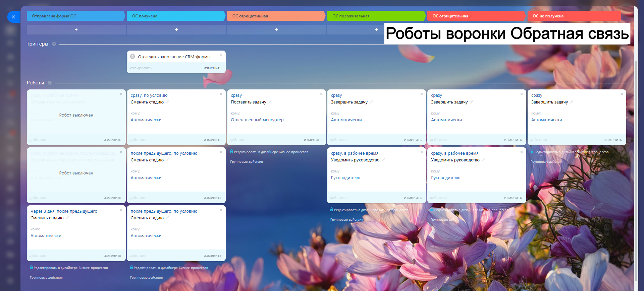Viewport: 644px width, 291px height.
Task: Select the red ОС отрицательная stage
Action: tap(477, 16)
